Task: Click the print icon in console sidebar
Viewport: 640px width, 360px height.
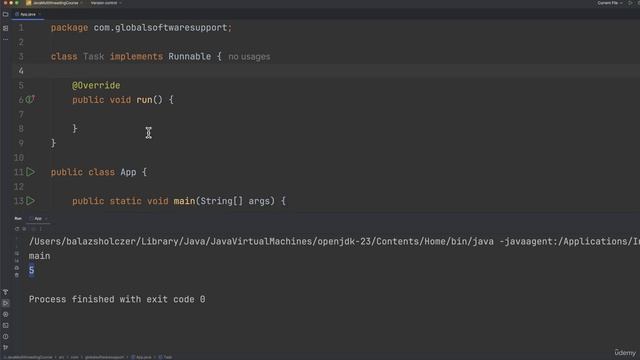Action: [17, 268]
